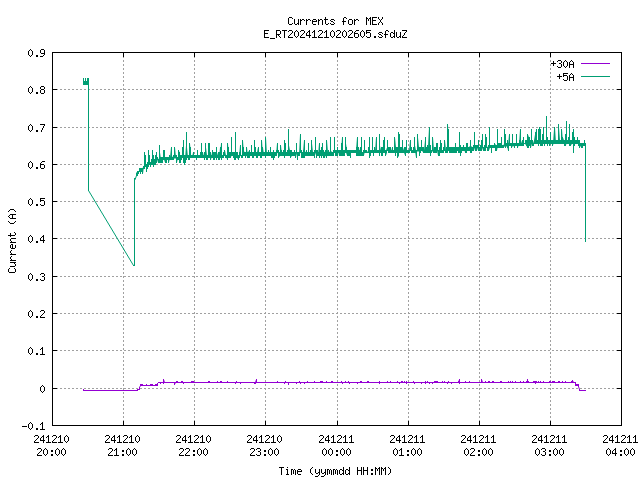Click the 0.7 y-axis tick label

[36, 128]
